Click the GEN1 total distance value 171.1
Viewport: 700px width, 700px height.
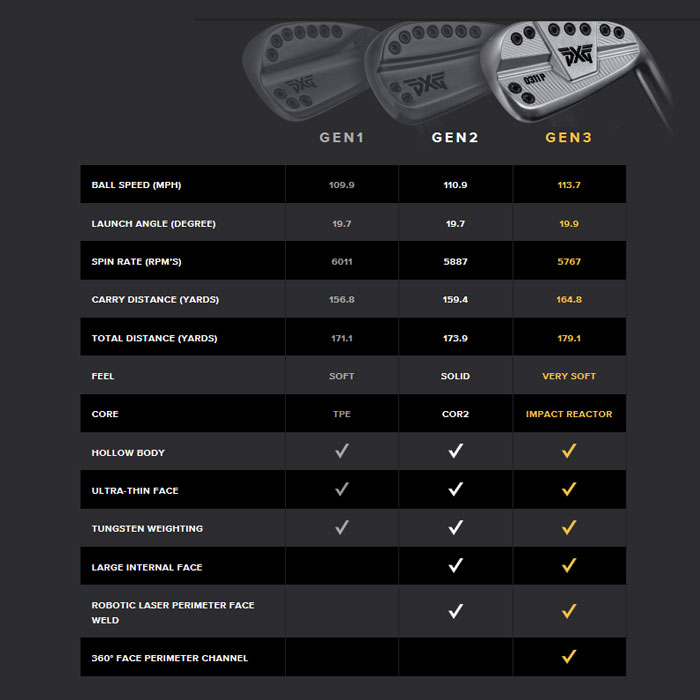tap(342, 338)
